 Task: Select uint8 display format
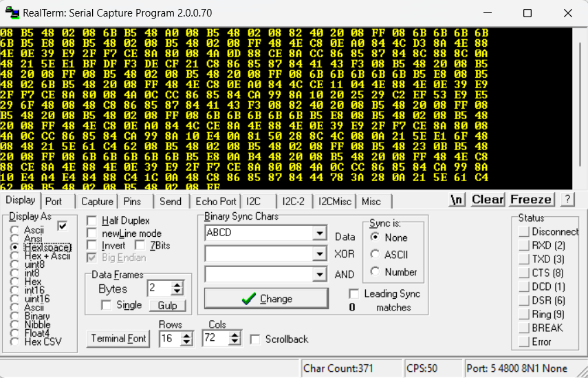pos(15,264)
